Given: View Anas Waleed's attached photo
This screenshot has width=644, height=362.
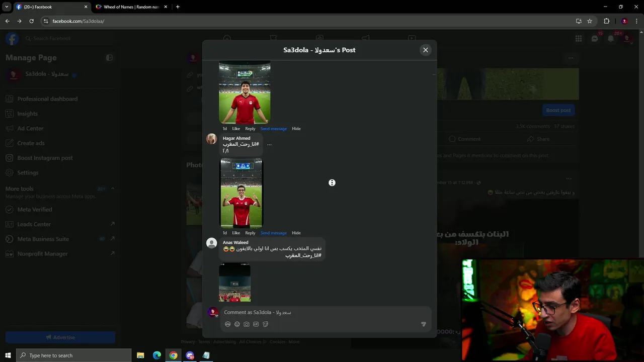Looking at the screenshot, I should [x=234, y=282].
